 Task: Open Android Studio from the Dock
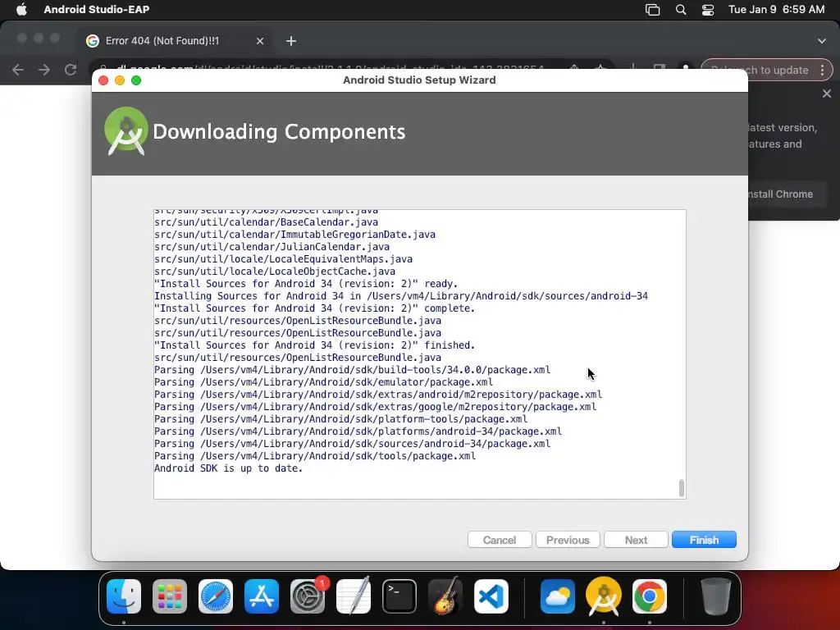603,596
